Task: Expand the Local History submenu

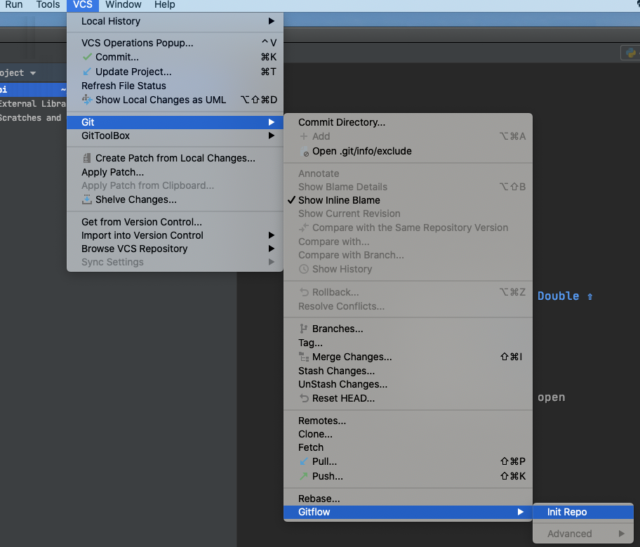Action: point(175,21)
